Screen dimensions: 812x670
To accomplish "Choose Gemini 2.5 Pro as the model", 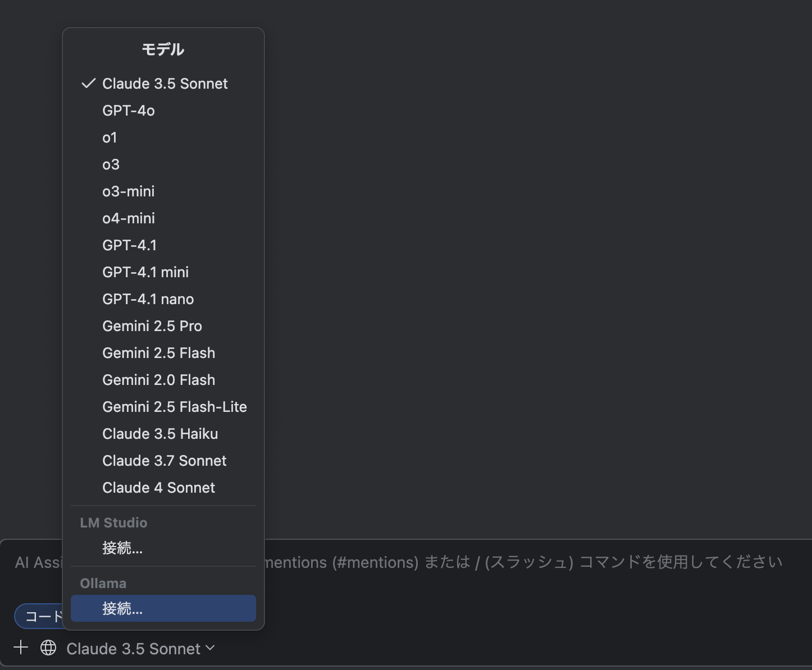I will click(x=152, y=325).
